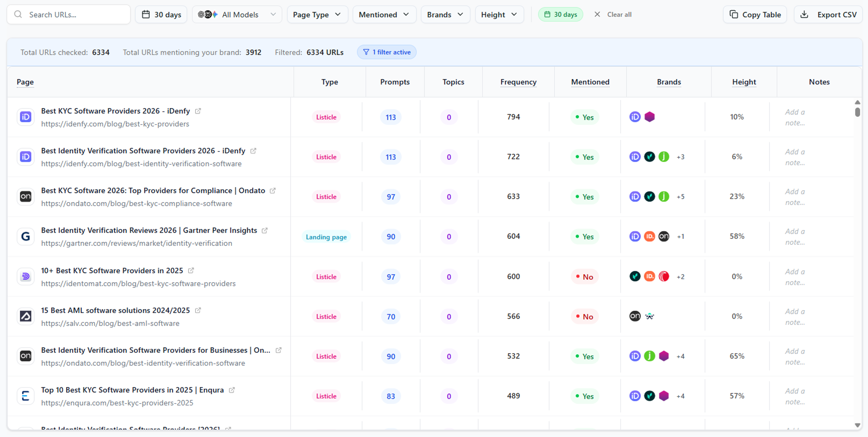Click the Identomat favicon
The image size is (868, 437).
pos(26,276)
